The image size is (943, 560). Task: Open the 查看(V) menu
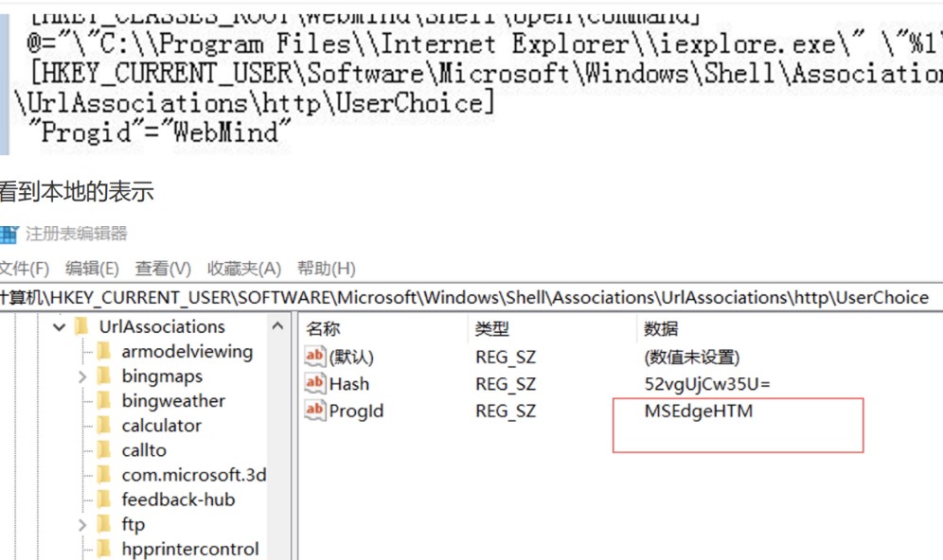(x=163, y=268)
